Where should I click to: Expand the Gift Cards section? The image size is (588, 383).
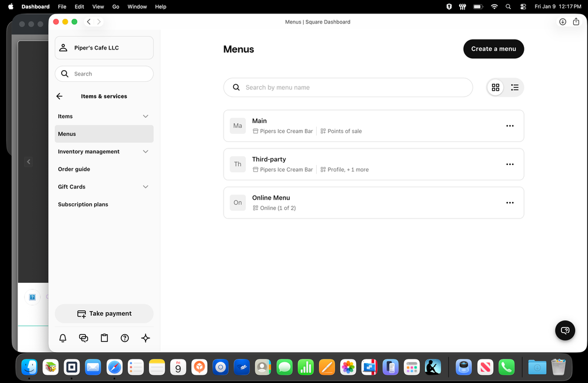[x=145, y=187]
